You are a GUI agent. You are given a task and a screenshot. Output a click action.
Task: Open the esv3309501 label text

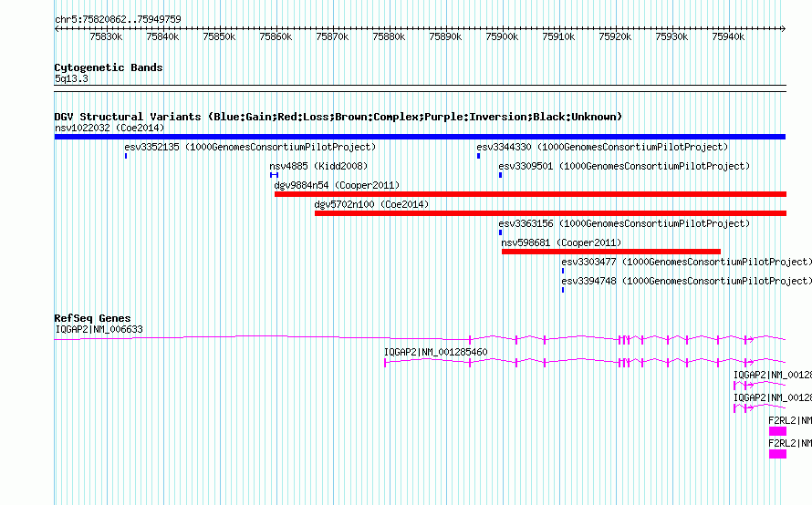pos(624,166)
